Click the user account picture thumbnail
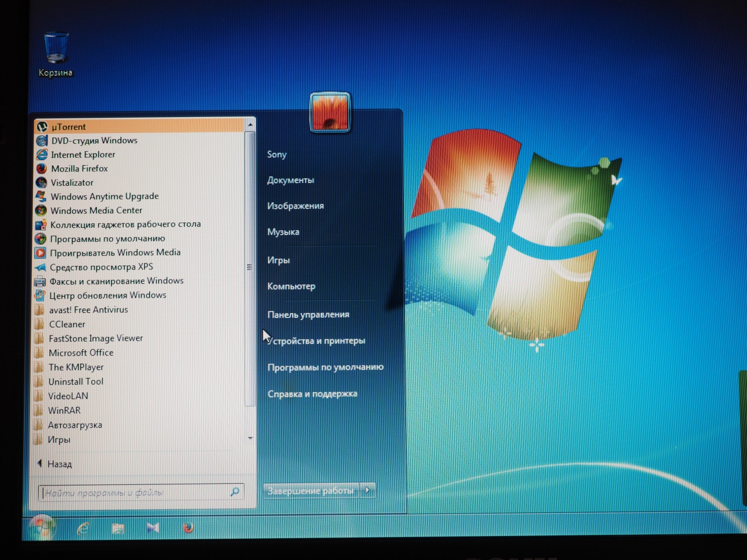747x560 pixels. coord(330,112)
